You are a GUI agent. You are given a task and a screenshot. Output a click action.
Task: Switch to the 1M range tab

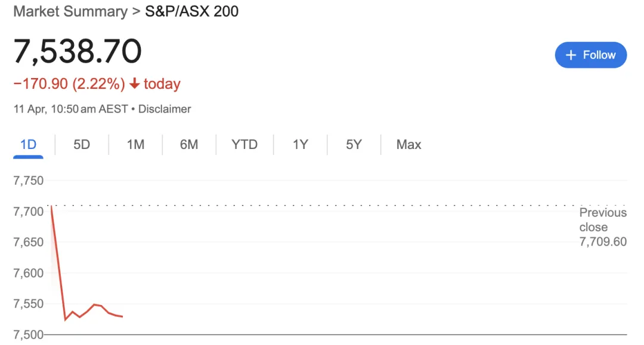[x=135, y=144]
